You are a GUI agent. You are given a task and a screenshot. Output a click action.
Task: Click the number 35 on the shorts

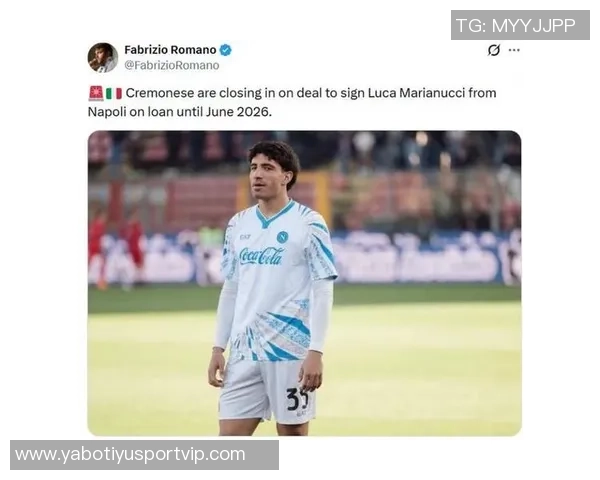pyautogui.click(x=297, y=399)
